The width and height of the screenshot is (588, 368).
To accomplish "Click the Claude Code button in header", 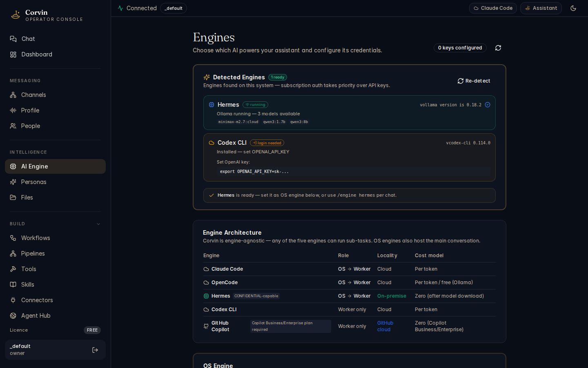I will [x=493, y=8].
